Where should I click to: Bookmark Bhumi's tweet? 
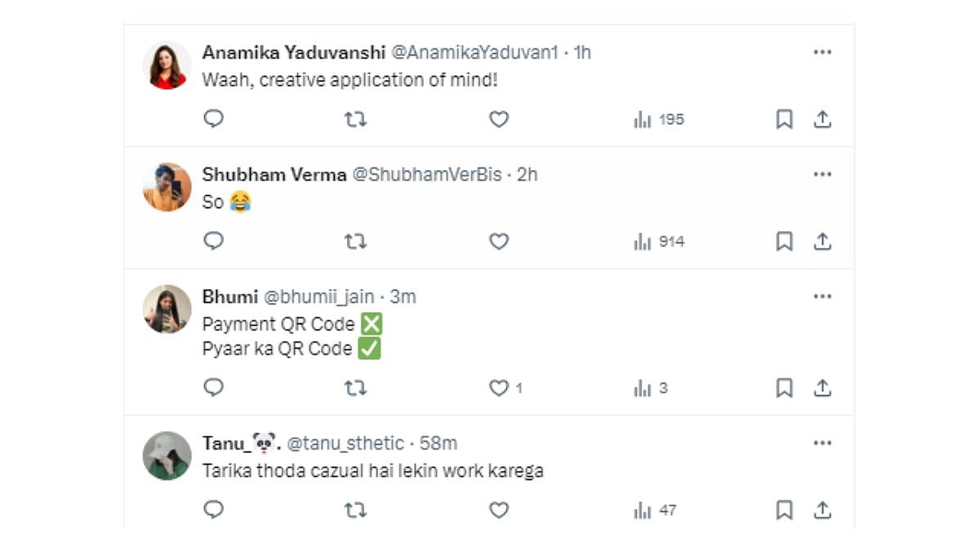(784, 388)
